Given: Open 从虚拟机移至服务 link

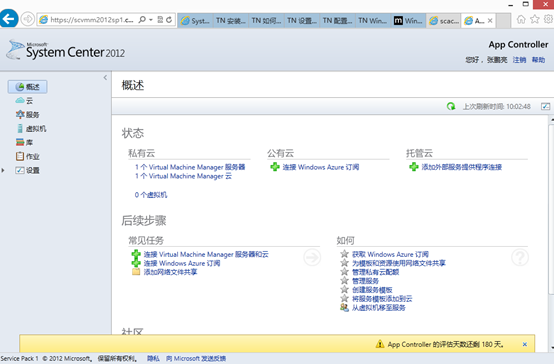Looking at the screenshot, I should (378, 308).
